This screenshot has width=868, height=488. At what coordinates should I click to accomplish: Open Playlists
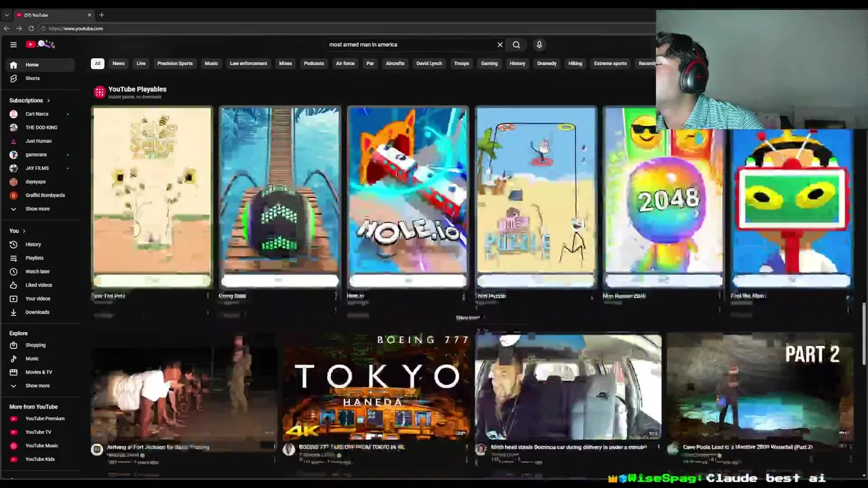(39, 258)
